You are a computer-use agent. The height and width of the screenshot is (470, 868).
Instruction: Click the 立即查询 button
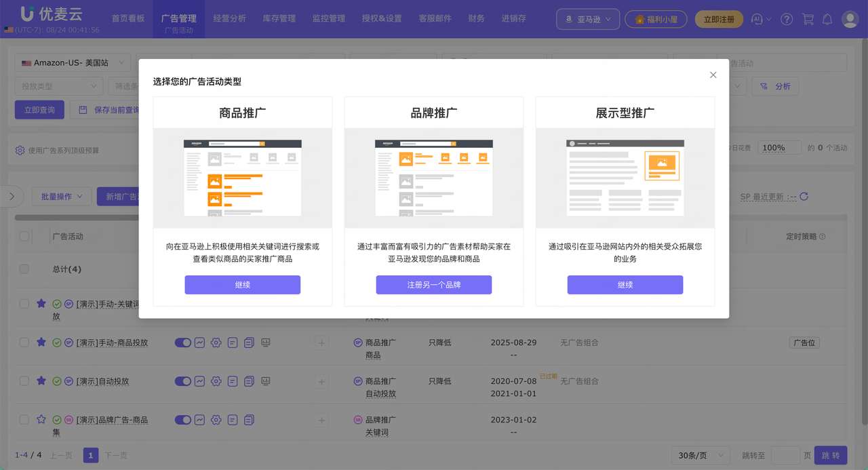click(x=39, y=110)
